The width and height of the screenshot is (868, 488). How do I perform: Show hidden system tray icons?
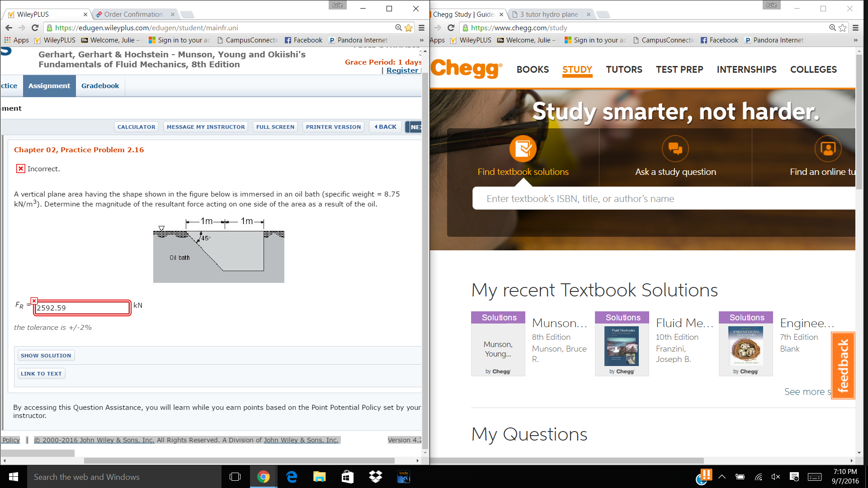722,477
